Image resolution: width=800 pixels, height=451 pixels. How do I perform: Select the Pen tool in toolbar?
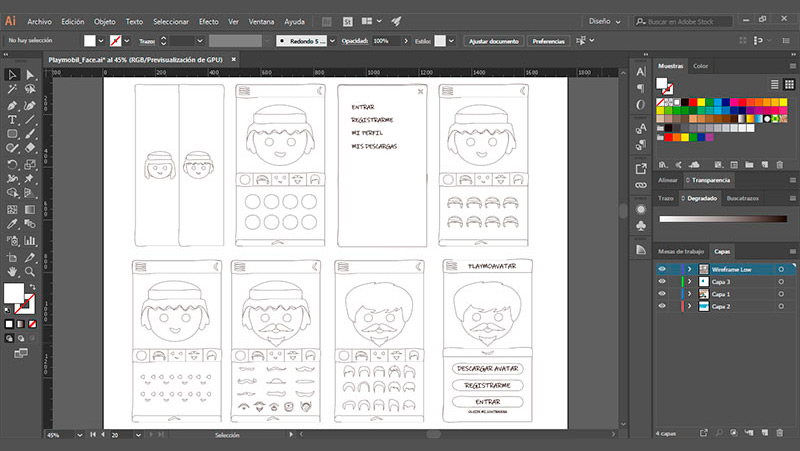tap(12, 105)
